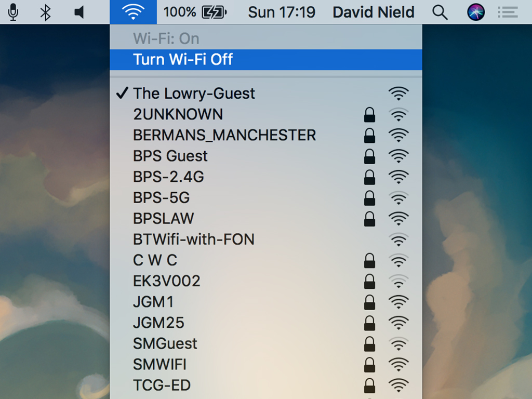Close the Wi-Fi menu via its icon
This screenshot has height=399, width=532.
point(133,12)
